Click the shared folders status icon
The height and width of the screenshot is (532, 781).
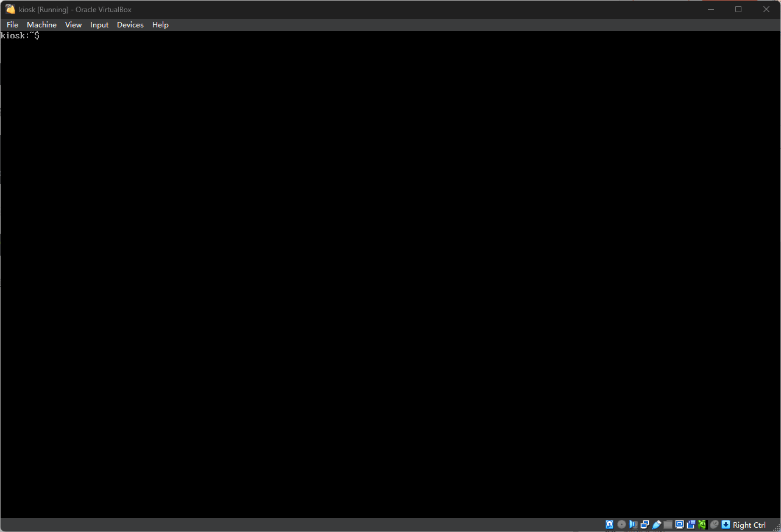(668, 525)
